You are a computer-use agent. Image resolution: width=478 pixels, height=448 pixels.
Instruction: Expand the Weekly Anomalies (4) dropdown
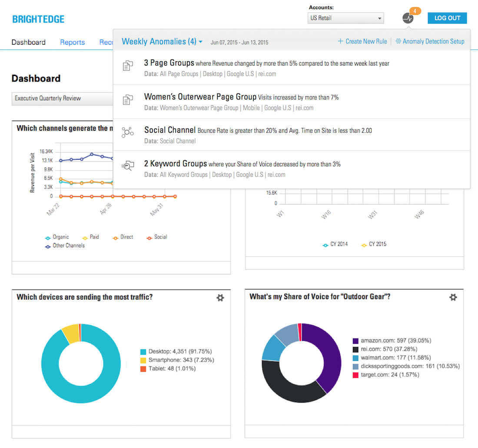pyautogui.click(x=162, y=41)
